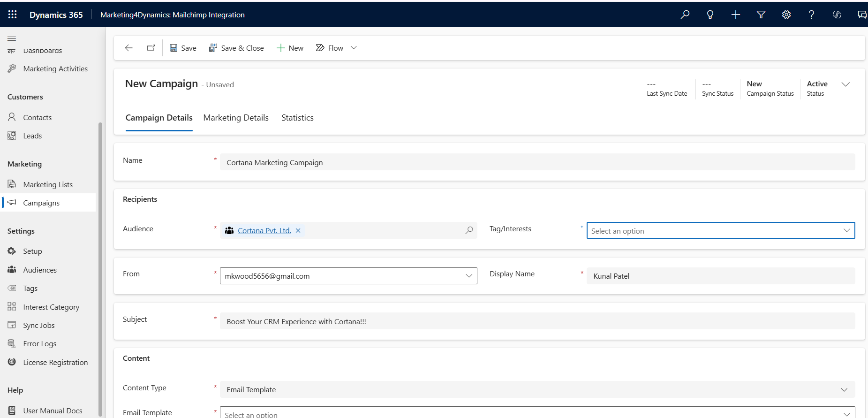This screenshot has width=868, height=418.
Task: Click the help question mark icon
Action: coord(811,15)
